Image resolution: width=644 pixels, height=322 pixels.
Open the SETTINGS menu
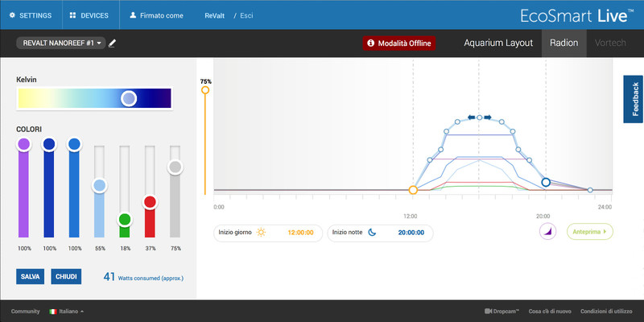pos(31,15)
